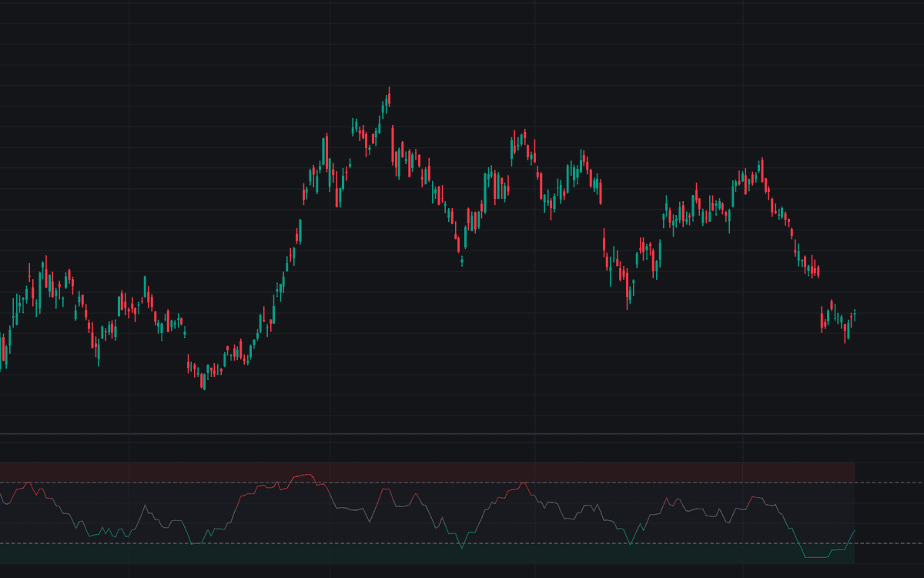Click the oscillator line's flat bottom in green zone
The image size is (924, 578).
point(816,556)
